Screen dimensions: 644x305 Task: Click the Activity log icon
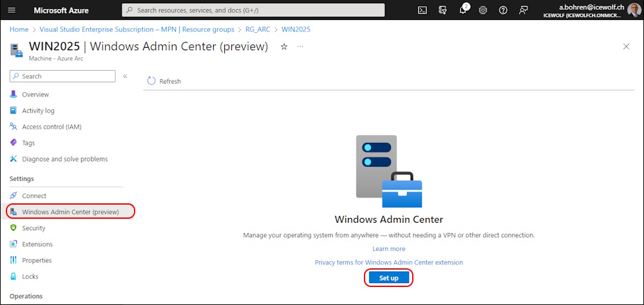(14, 111)
